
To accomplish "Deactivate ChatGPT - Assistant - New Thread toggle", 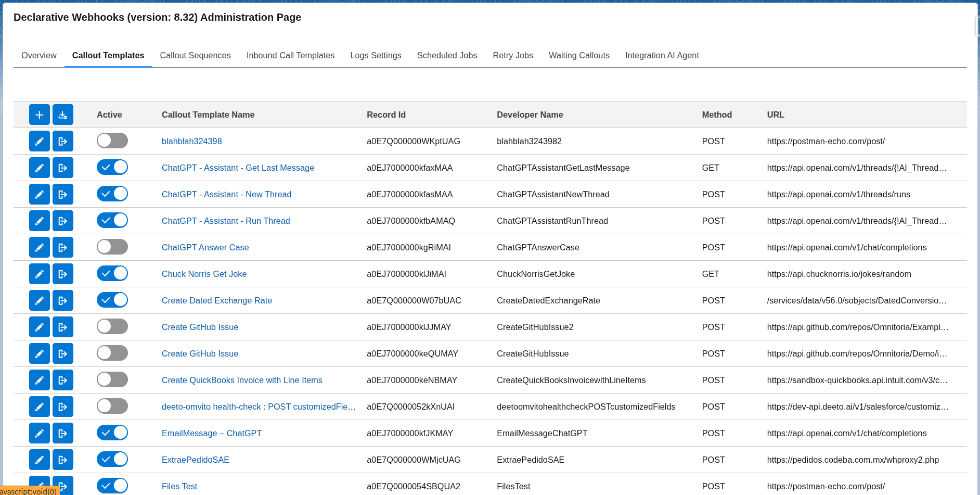I will [x=112, y=194].
